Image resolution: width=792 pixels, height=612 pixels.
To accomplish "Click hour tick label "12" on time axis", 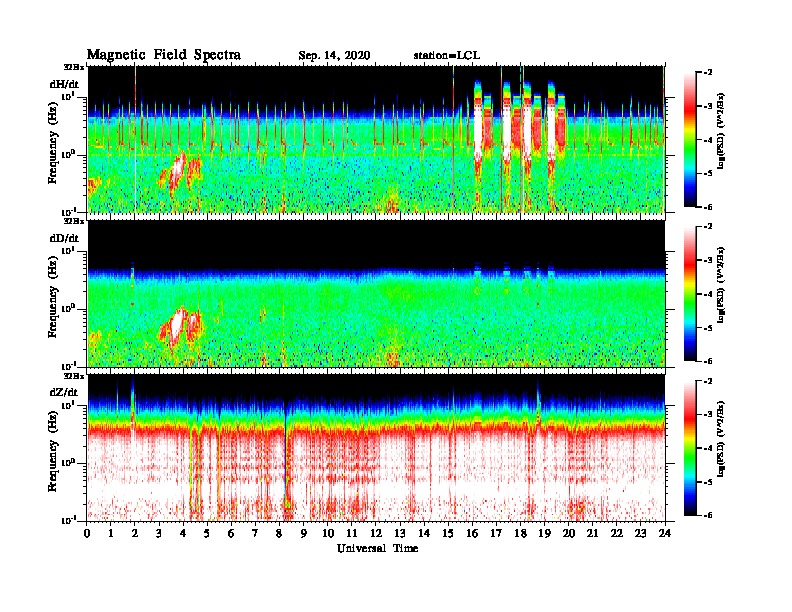I will [x=376, y=534].
